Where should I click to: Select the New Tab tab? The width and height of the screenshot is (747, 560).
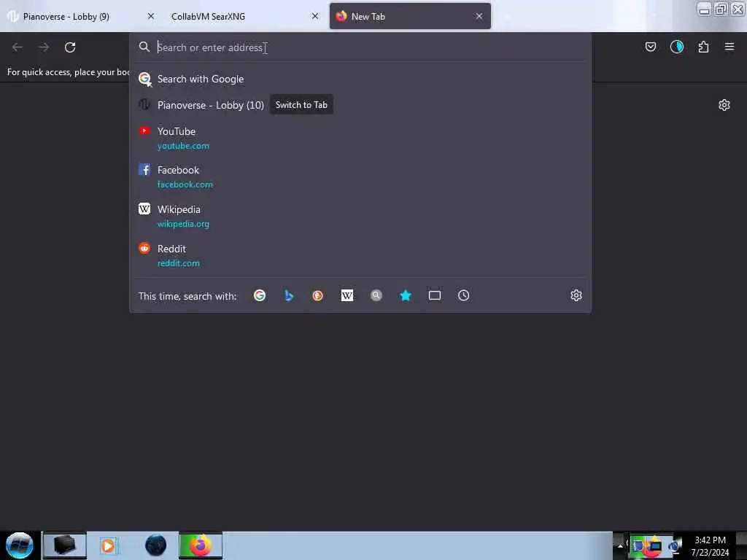tap(410, 16)
